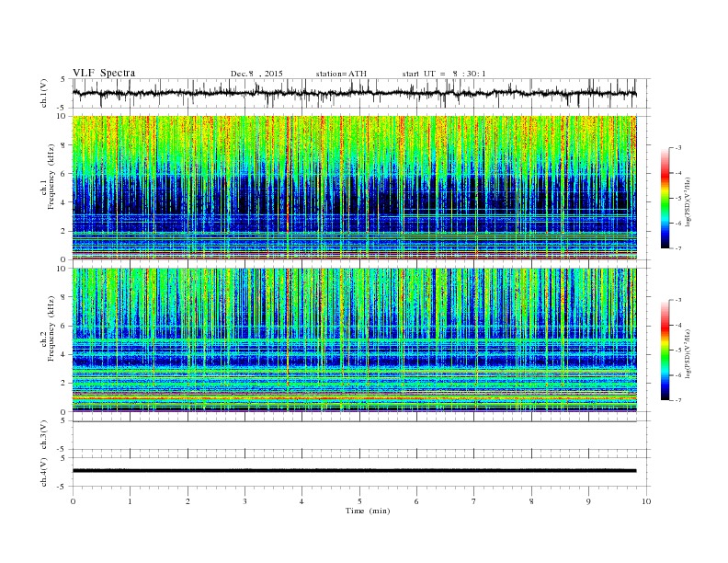Screen dimensions: 728x563
Task: Click the "-3" label on ch.2 color bar
Action: (678, 300)
